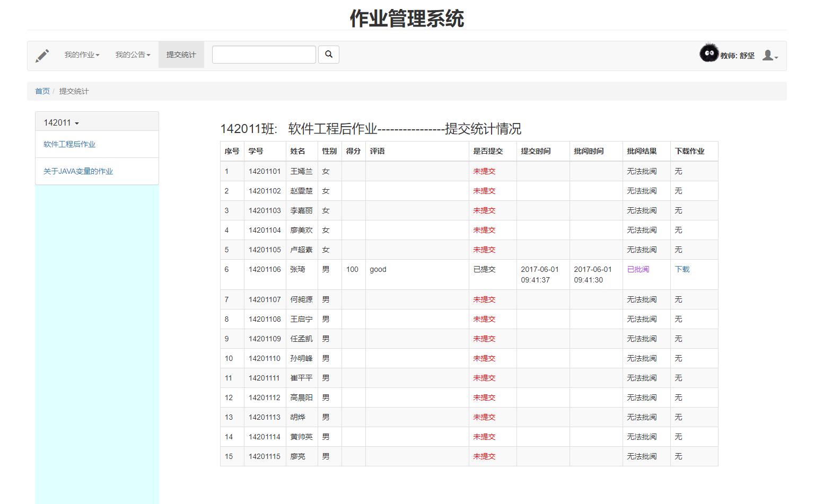Click 下载 link for student 张琦
The width and height of the screenshot is (832, 504).
pos(682,269)
